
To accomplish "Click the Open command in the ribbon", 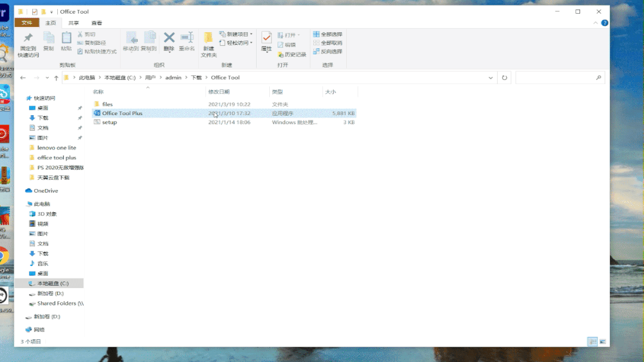I will tap(289, 35).
